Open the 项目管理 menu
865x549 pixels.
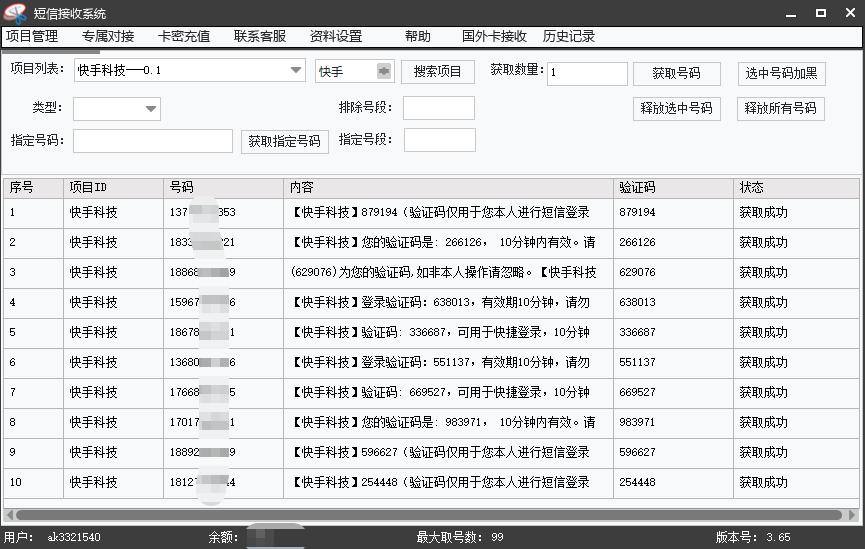(32, 37)
